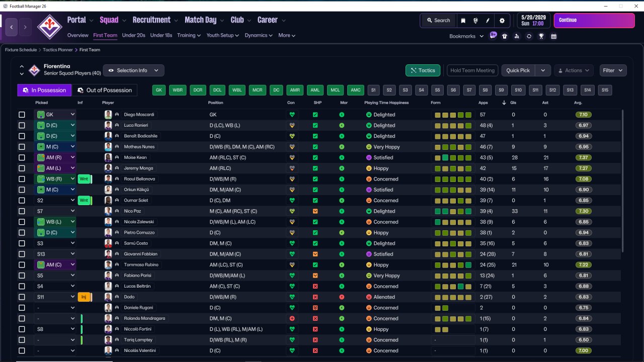Tick the checkbox for Tommaso Rubino

click(x=22, y=265)
